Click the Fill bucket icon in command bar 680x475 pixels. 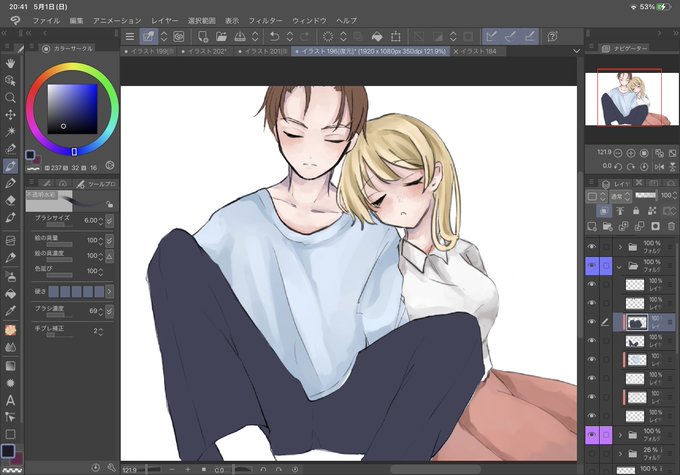click(x=377, y=36)
